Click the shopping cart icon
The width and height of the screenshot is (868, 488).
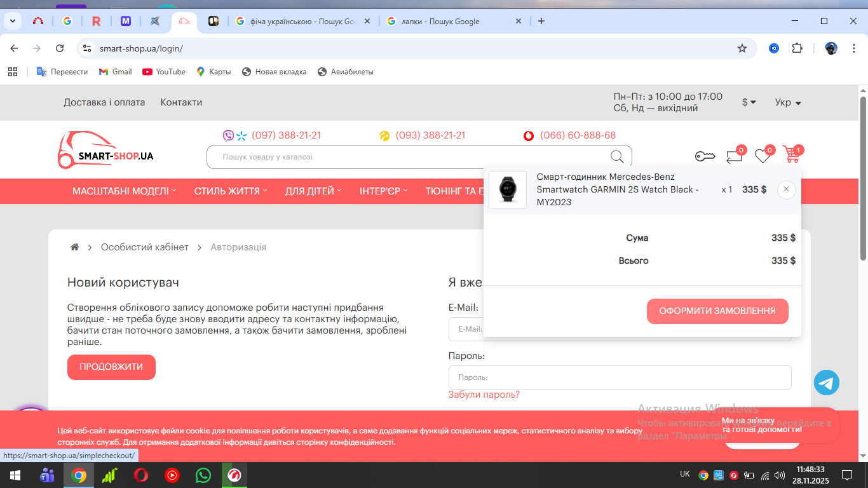792,154
